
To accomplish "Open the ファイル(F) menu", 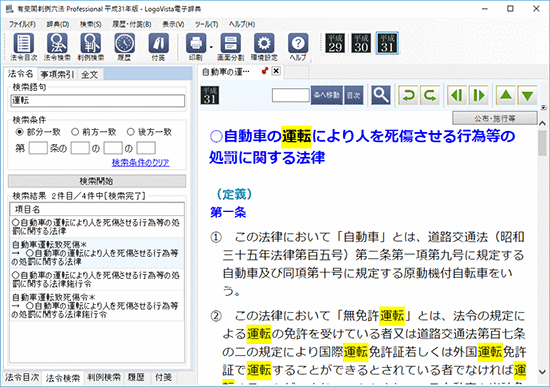I will [x=22, y=24].
